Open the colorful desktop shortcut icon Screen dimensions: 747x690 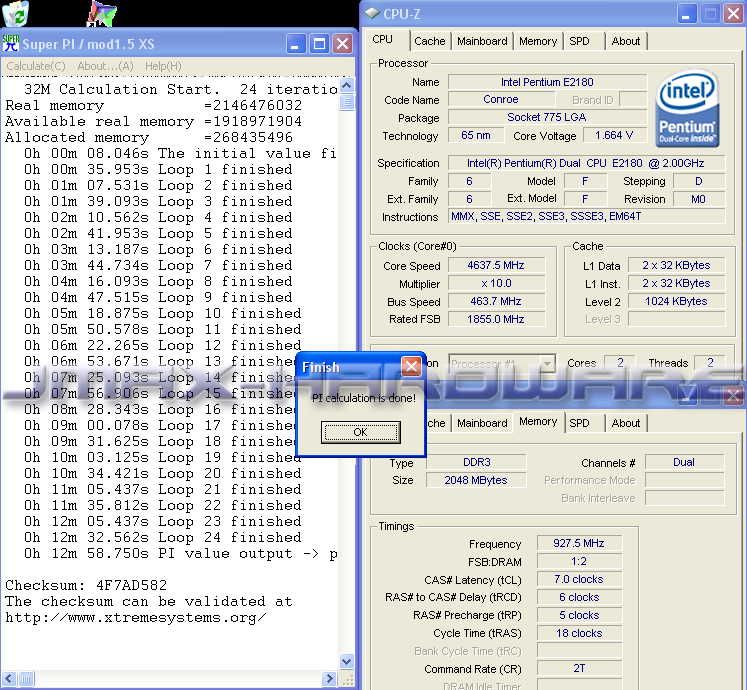[x=101, y=13]
